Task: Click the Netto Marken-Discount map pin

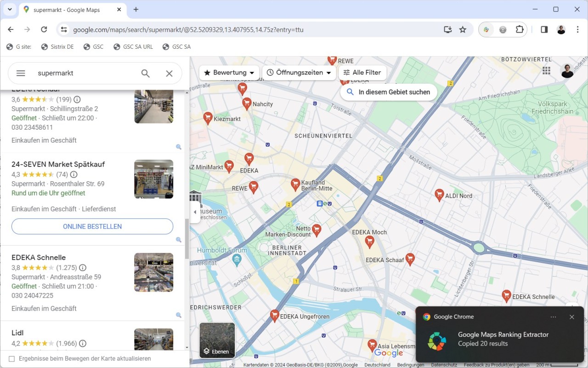Action: tap(317, 230)
